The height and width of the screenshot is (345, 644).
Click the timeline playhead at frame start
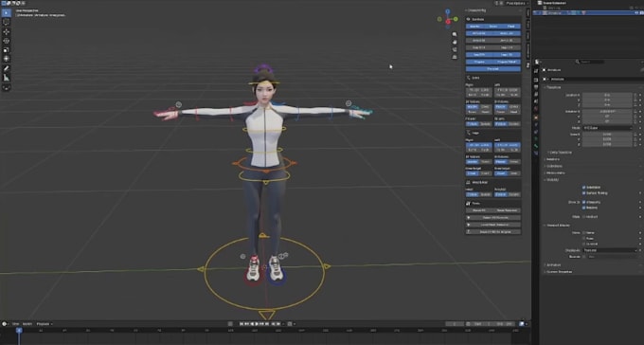pos(19,330)
